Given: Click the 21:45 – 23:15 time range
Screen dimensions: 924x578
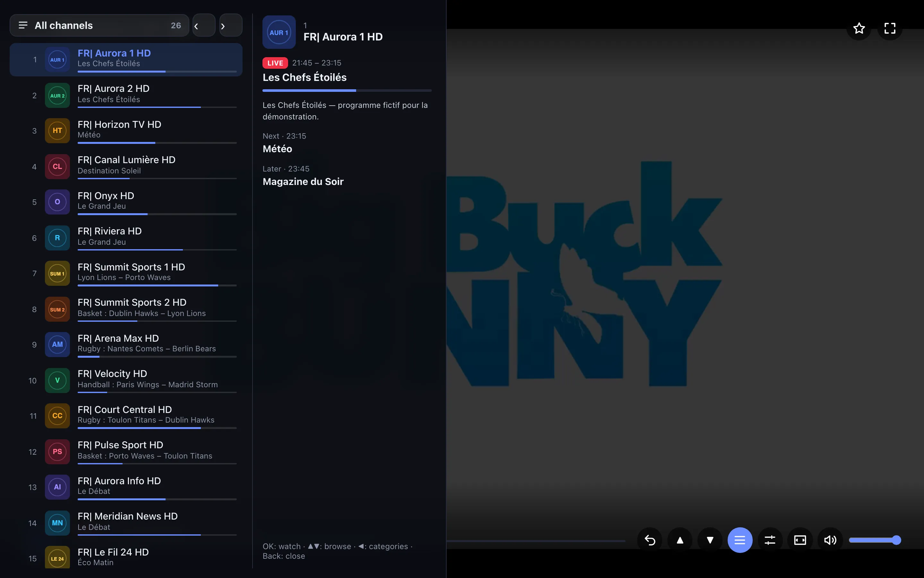Looking at the screenshot, I should pos(317,63).
